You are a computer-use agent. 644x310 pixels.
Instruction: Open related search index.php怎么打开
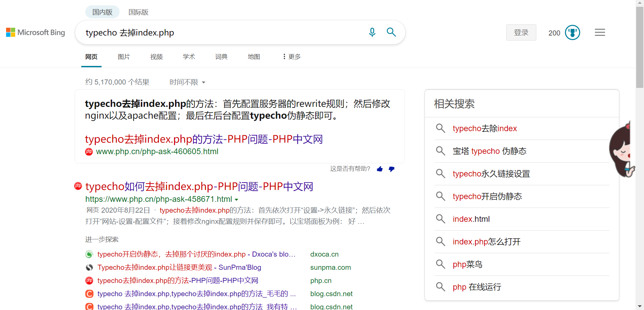(x=487, y=242)
